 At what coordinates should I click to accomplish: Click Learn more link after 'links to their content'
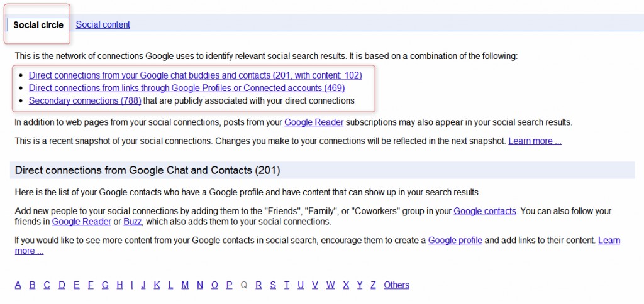[609, 241]
